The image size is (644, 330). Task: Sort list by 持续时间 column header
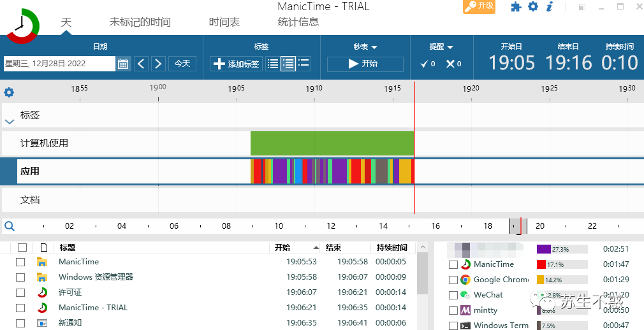pos(392,247)
